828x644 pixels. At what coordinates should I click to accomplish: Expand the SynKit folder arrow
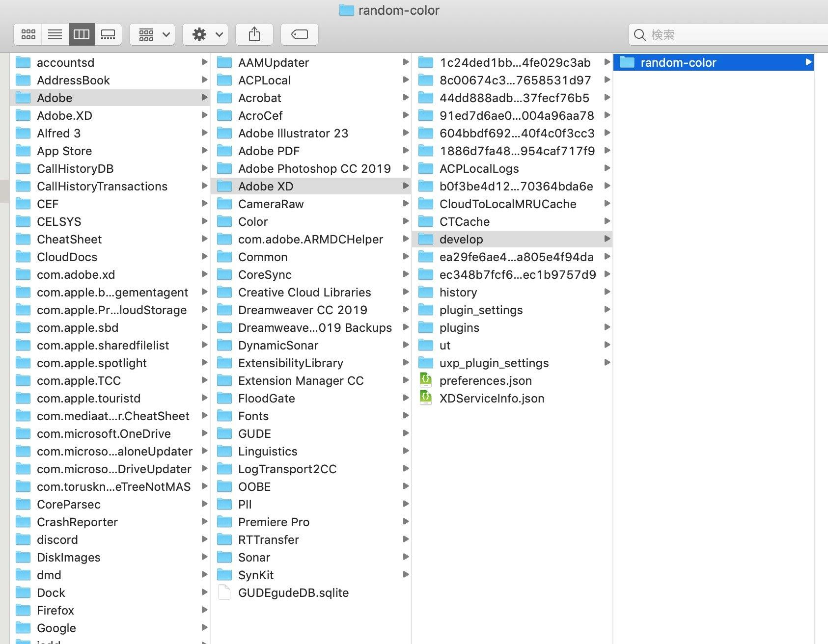point(406,574)
